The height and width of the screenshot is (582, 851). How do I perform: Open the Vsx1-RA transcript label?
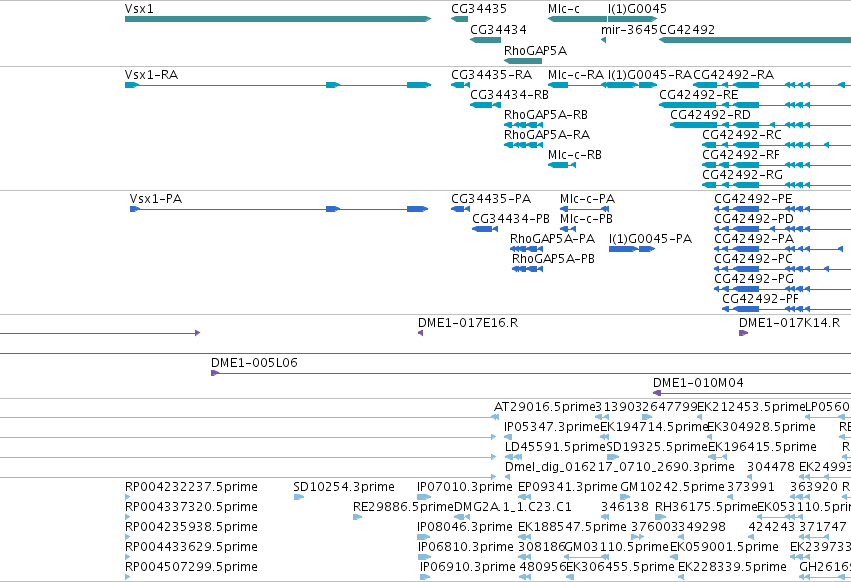click(x=151, y=74)
